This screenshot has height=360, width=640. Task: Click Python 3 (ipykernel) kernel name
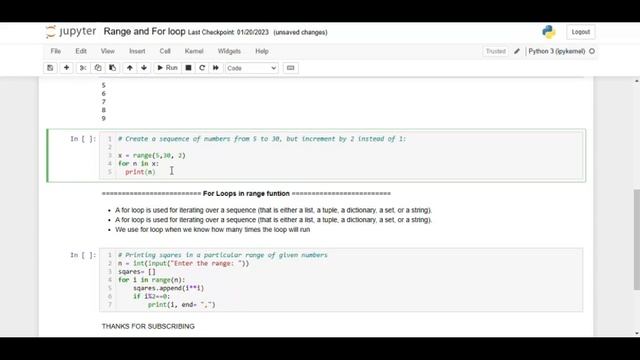556,51
